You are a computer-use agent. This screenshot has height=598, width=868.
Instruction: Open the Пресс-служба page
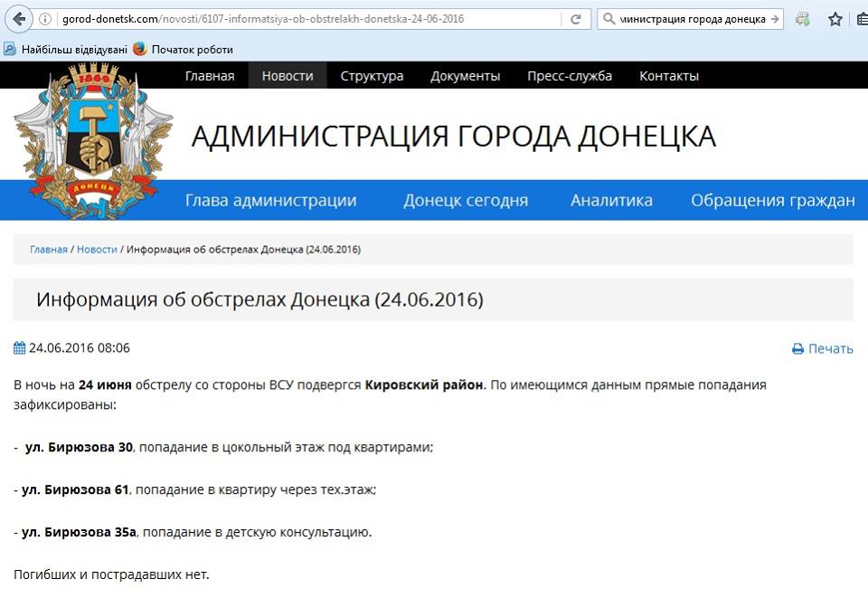(570, 76)
